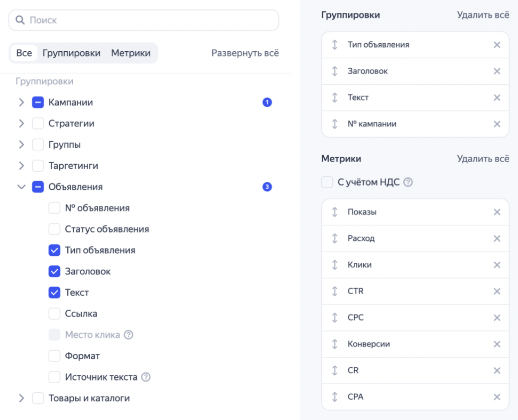This screenshot has height=420, width=518.
Task: Open help icon next to Место клика
Action: coord(129,335)
